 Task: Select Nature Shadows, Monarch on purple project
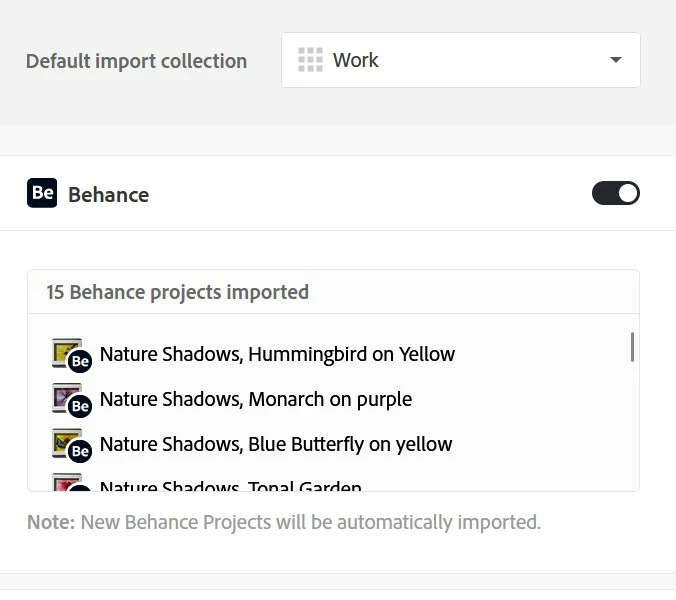pos(256,399)
